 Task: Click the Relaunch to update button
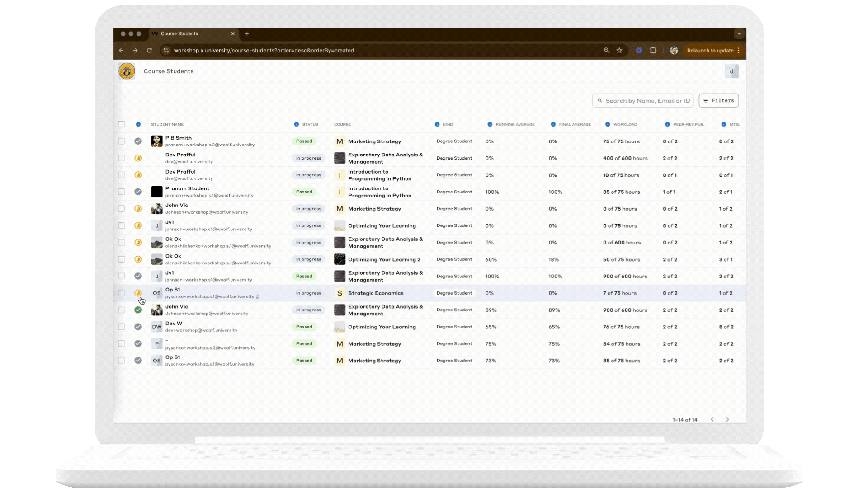710,50
